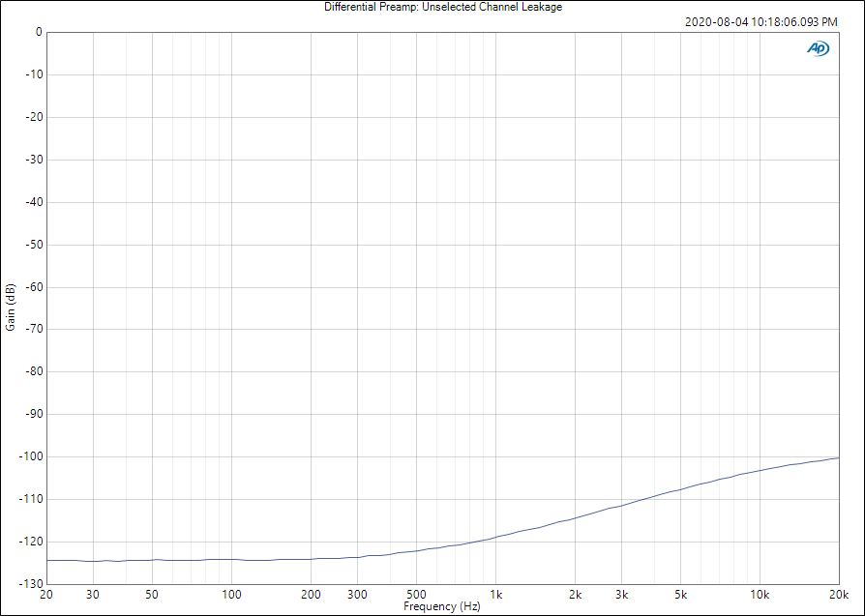865x616 pixels.
Task: Click the 500 Hz frequency axis label
Action: tap(416, 595)
